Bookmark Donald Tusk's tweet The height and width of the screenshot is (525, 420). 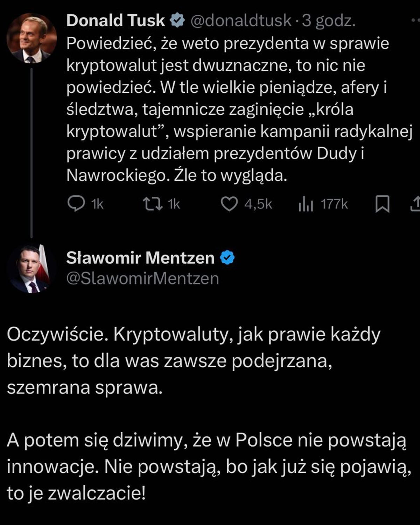[x=382, y=204]
